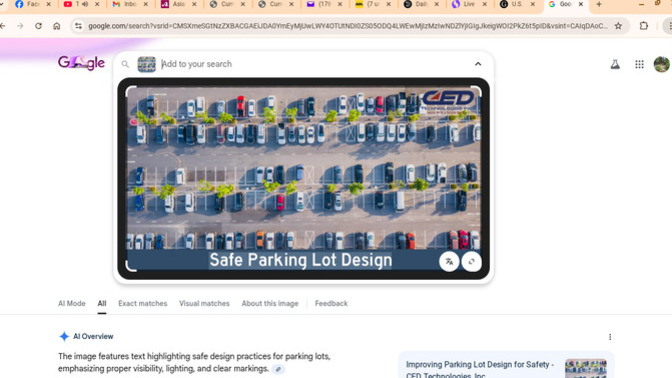Collapse the image preview with the chevron
Image resolution: width=672 pixels, height=378 pixels.
point(478,64)
